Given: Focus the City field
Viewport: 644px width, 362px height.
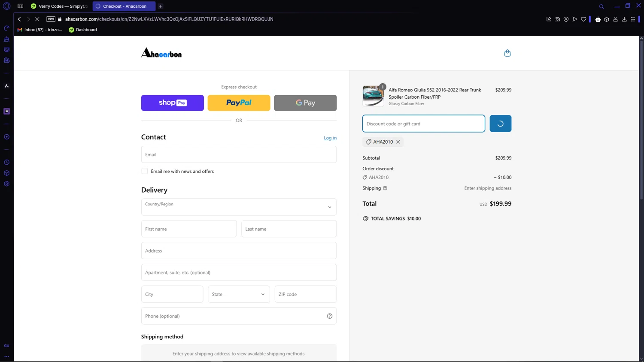Looking at the screenshot, I should pos(172,294).
